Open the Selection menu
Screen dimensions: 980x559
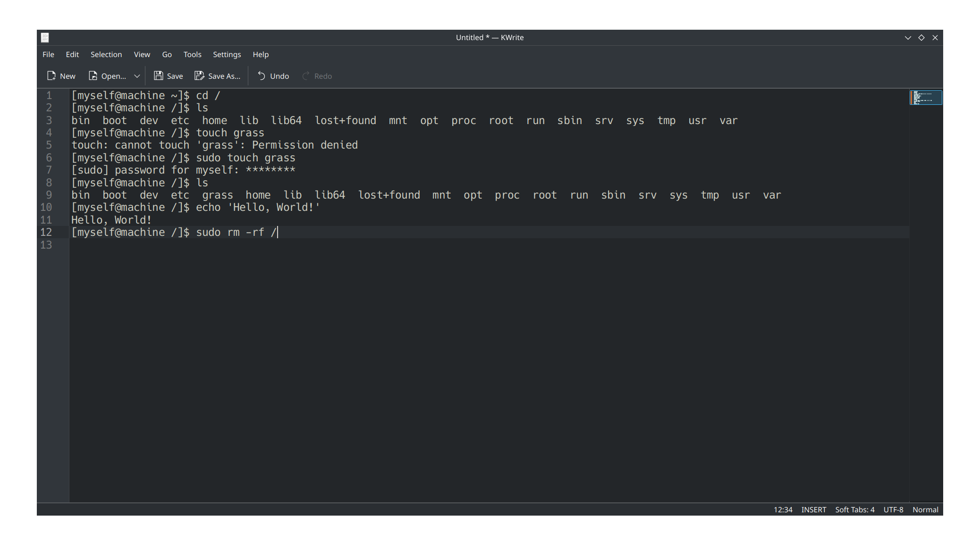(x=106, y=55)
